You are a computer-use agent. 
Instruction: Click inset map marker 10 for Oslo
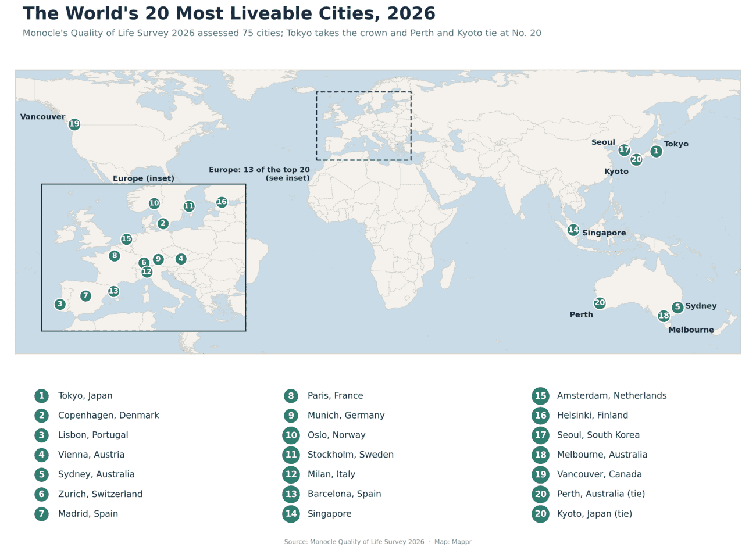[154, 203]
